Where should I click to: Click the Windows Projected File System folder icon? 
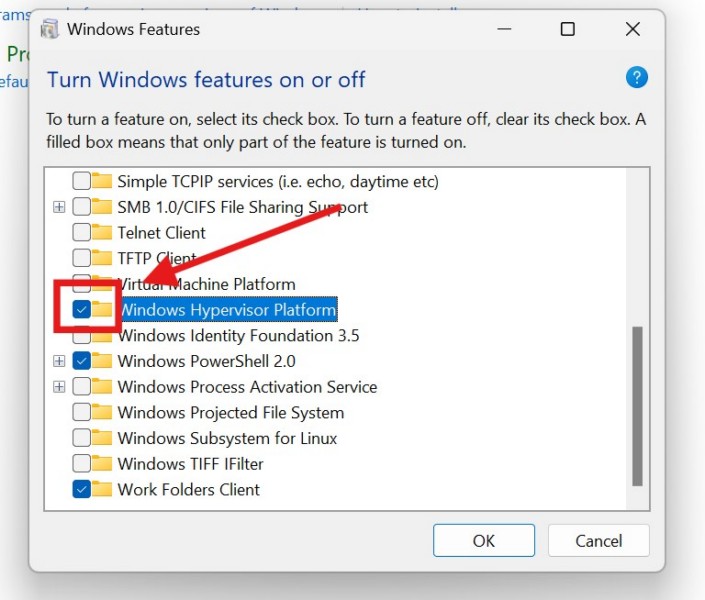(102, 412)
